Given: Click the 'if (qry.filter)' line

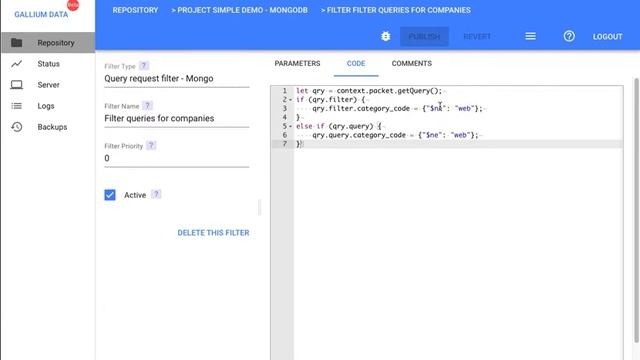Looking at the screenshot, I should click(x=330, y=100).
